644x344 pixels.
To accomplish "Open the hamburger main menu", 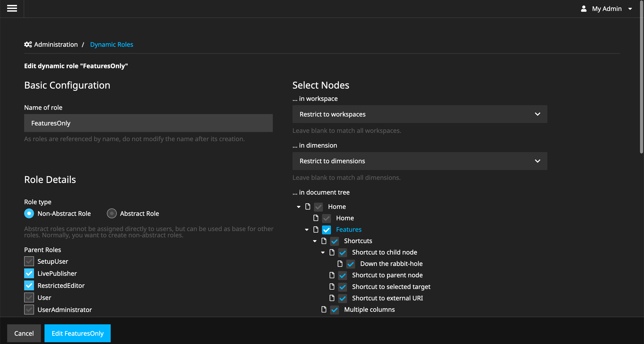I will point(12,8).
